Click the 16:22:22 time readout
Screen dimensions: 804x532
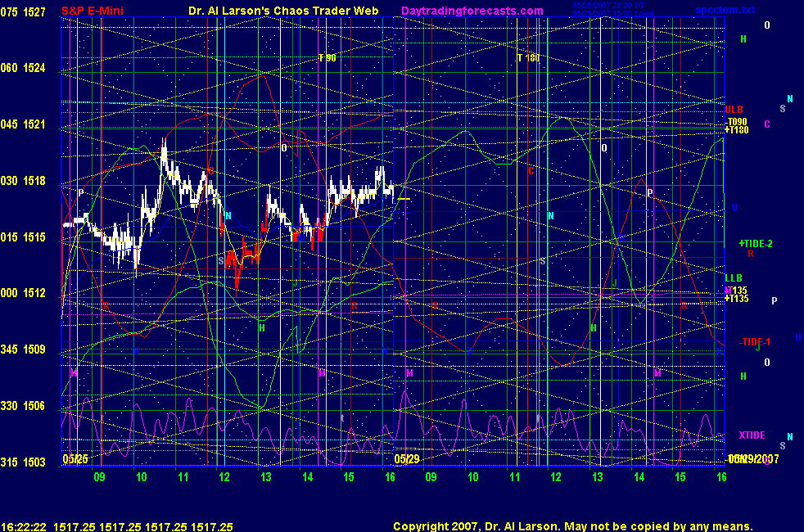24,526
